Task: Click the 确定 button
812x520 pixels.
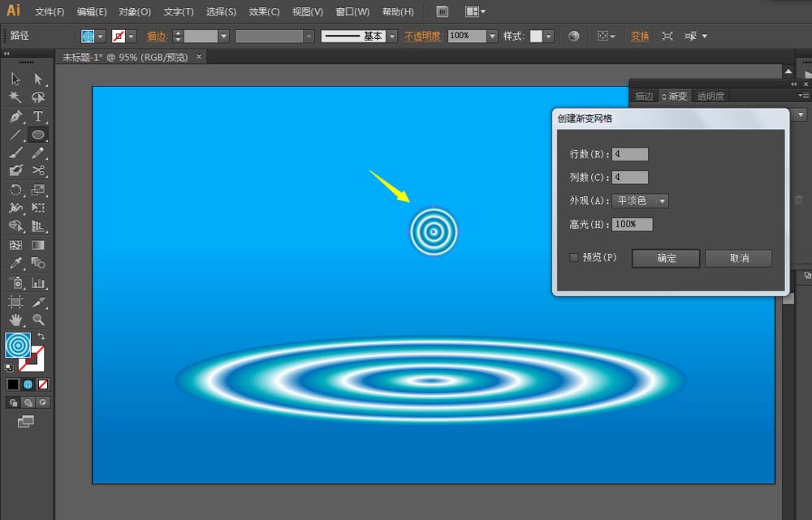Action: 666,258
